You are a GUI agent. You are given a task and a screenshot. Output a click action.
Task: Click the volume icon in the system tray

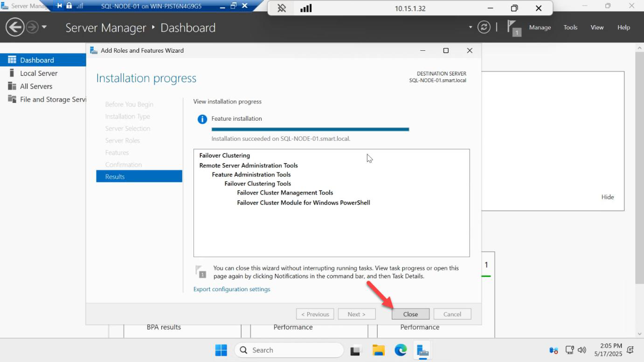pos(582,350)
